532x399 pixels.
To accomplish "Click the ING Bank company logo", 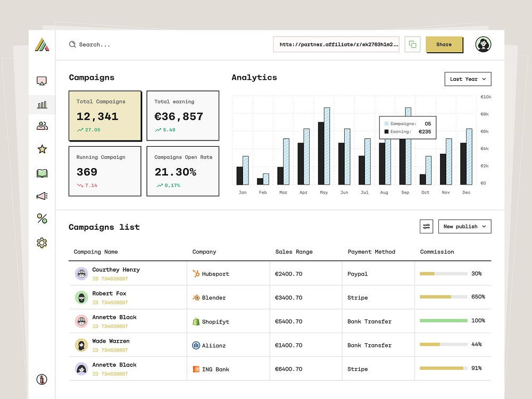I will (196, 369).
